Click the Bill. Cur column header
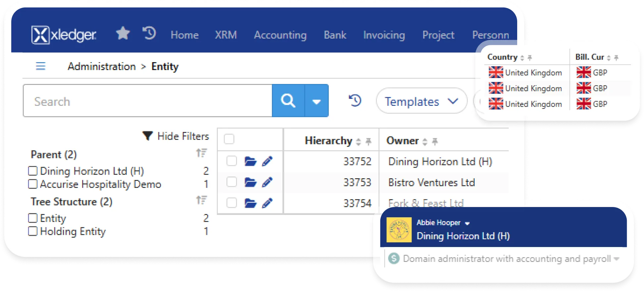 click(x=590, y=57)
